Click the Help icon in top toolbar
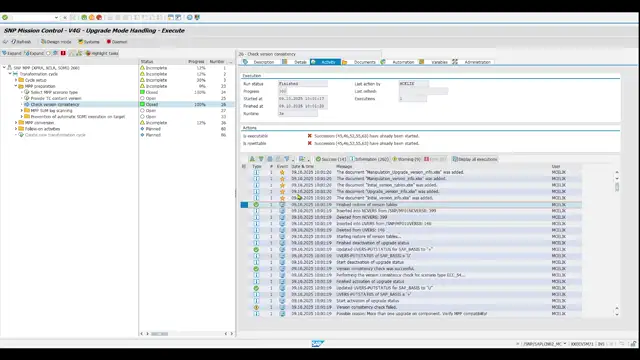This screenshot has height=360, width=640. click(189, 18)
